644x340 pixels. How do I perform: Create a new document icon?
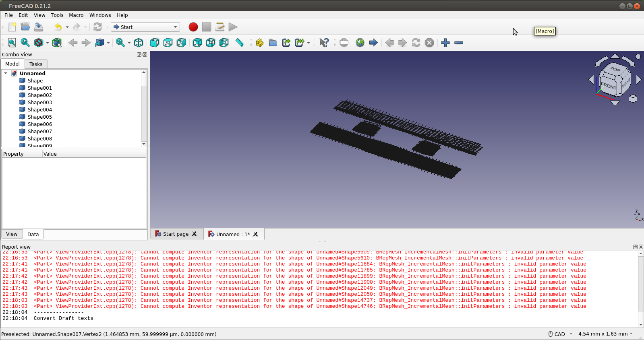click(x=12, y=27)
